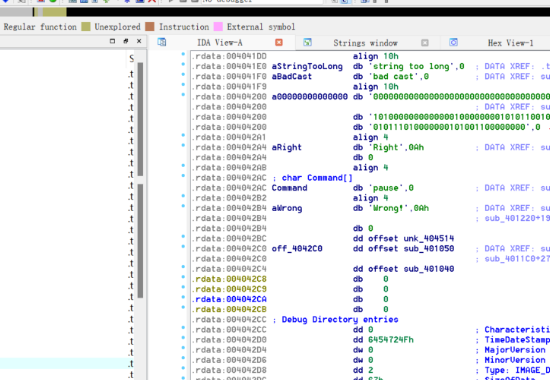Select the .rdata:004042CB address line
This screenshot has height=380, width=550.
point(229,309)
